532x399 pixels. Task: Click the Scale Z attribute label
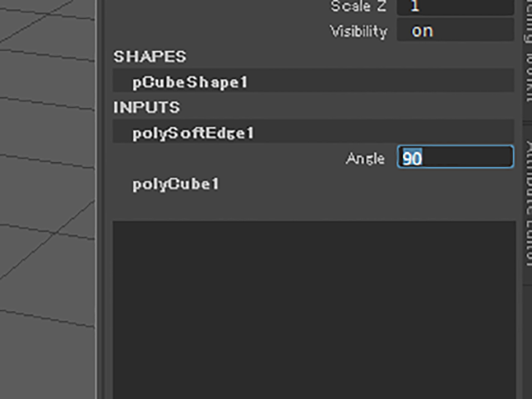[x=358, y=7]
